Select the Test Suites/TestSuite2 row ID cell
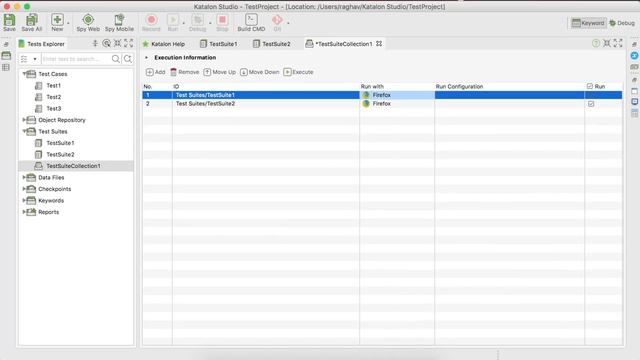640x360 pixels. pos(266,104)
